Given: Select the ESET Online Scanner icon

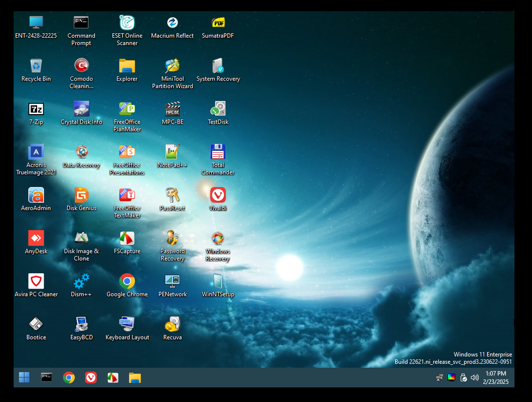Looking at the screenshot, I should coord(127,23).
